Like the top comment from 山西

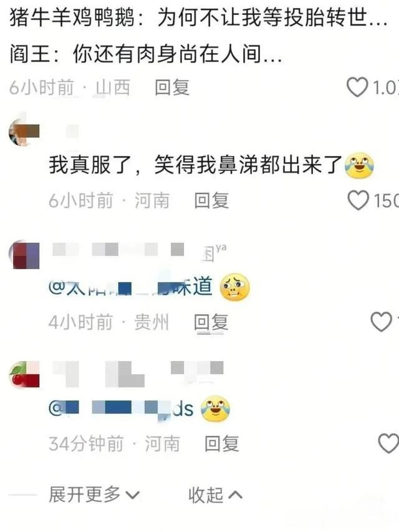[357, 87]
